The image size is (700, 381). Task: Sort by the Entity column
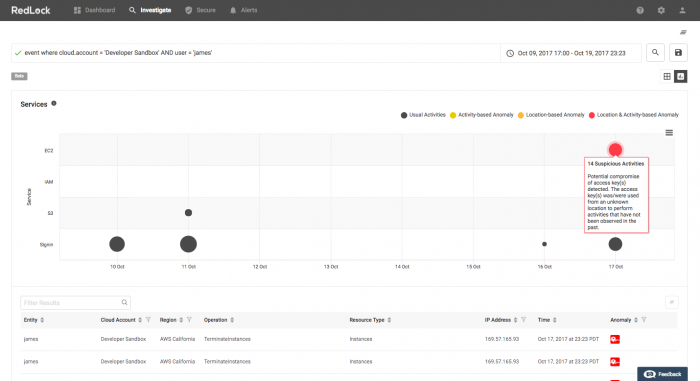coord(42,320)
